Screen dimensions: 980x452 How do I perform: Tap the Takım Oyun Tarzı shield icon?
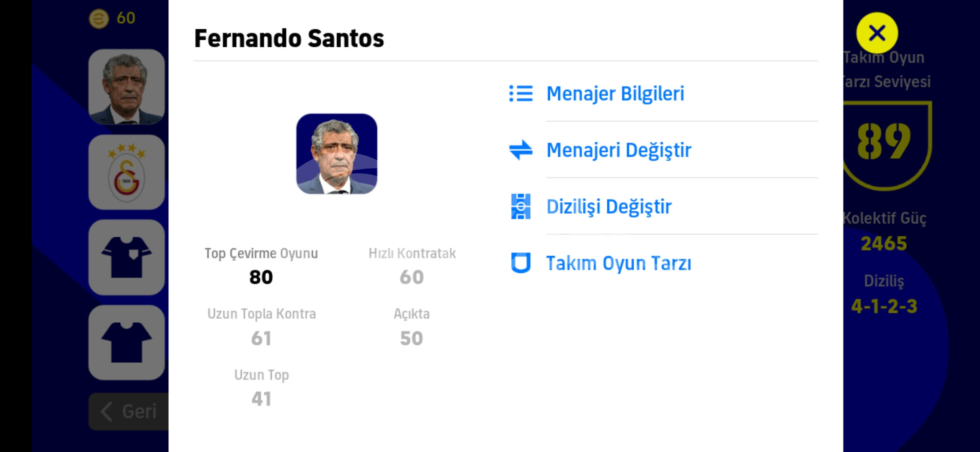tap(521, 263)
